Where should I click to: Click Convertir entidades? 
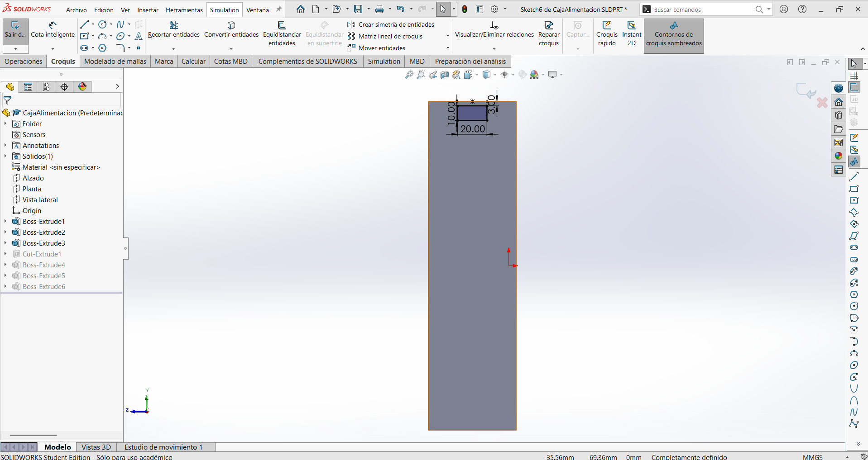[x=231, y=29]
